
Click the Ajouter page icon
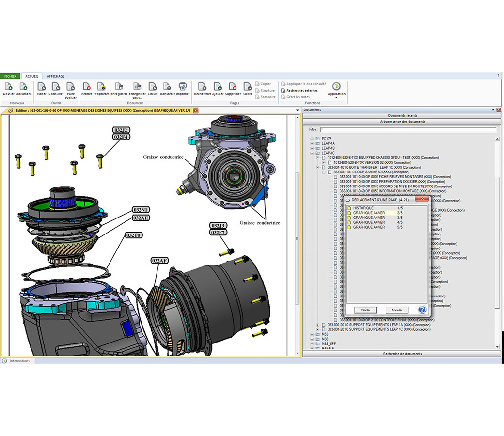tap(218, 87)
